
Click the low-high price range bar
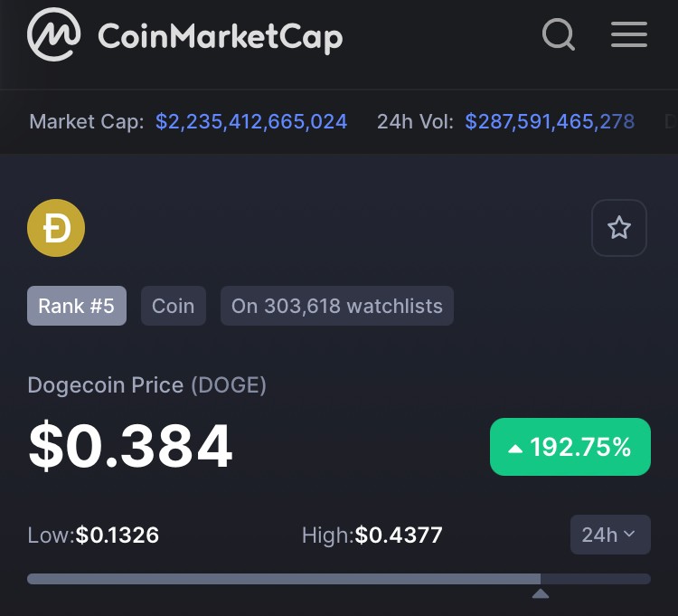[339, 579]
